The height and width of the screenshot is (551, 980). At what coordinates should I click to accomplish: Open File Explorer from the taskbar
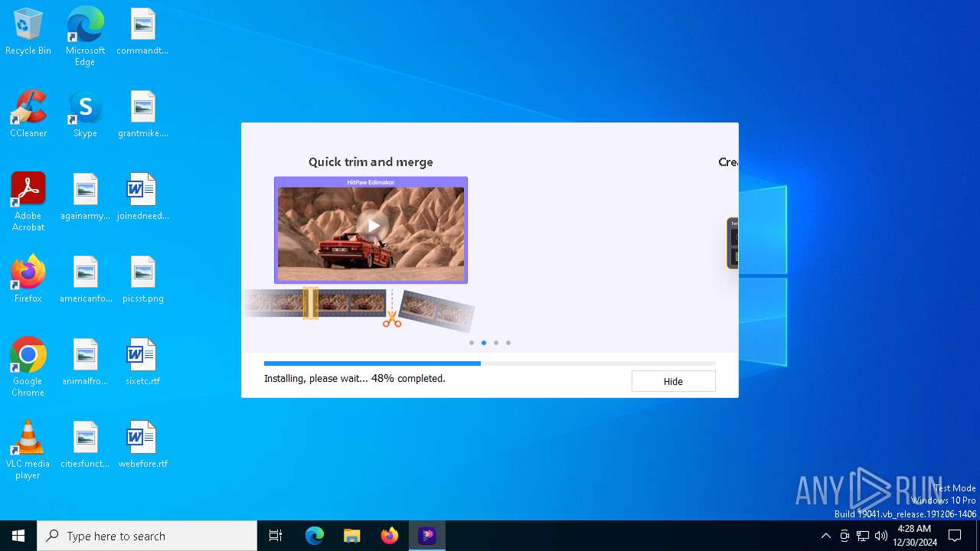(351, 536)
